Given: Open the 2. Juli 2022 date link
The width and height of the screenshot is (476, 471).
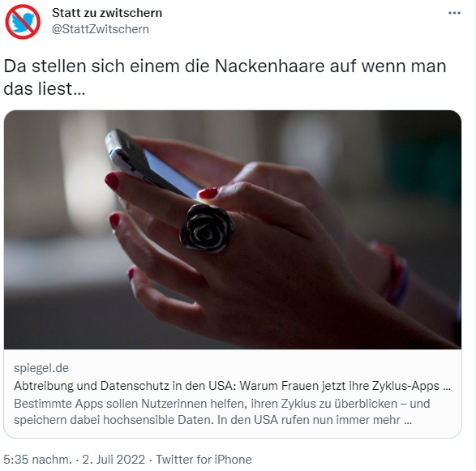Looking at the screenshot, I should click(x=114, y=460).
